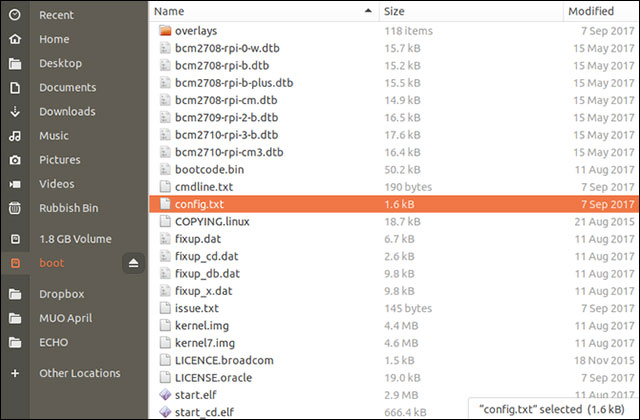This screenshot has height=420, width=640.
Task: Select the file name bcm2710-rpi-cm3.dtb
Action: 229,152
